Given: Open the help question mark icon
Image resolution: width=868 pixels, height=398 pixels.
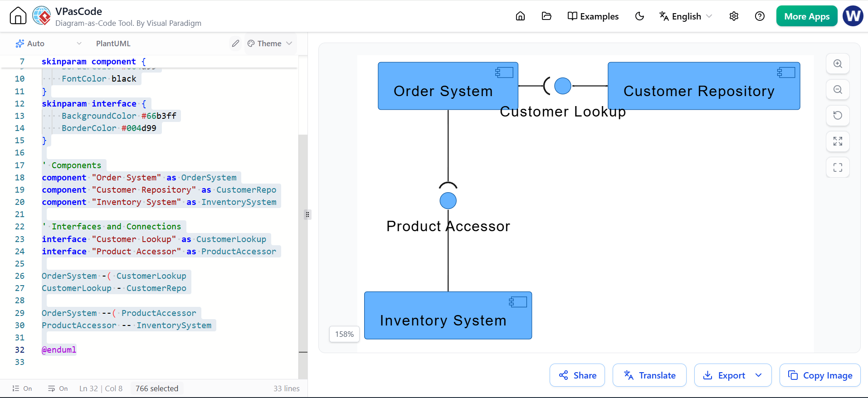Looking at the screenshot, I should click(760, 16).
